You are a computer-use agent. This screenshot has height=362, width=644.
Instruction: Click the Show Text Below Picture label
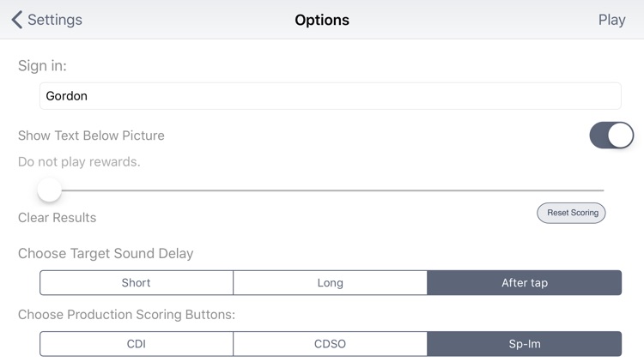click(x=91, y=136)
